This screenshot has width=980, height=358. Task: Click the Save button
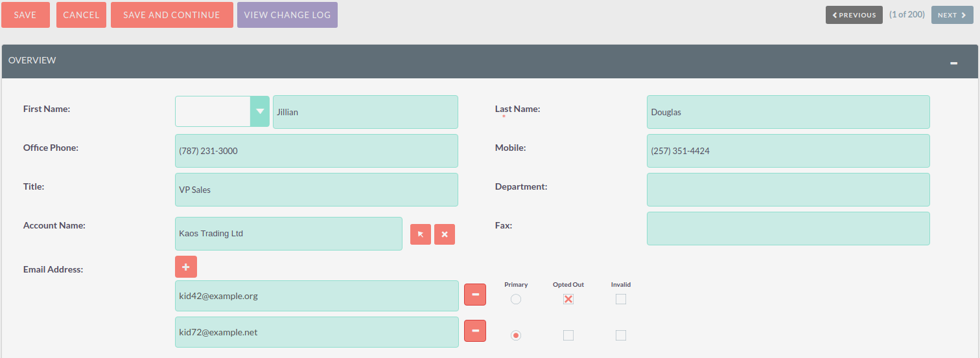[25, 15]
